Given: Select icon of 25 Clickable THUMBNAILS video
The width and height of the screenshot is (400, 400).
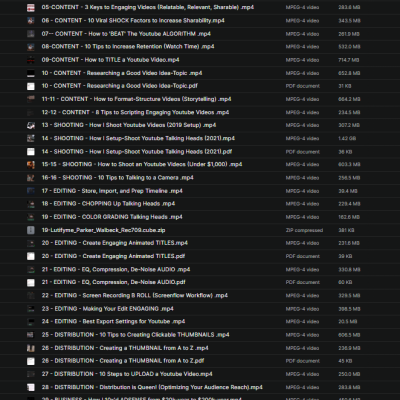Looking at the screenshot, I should 31,335.
